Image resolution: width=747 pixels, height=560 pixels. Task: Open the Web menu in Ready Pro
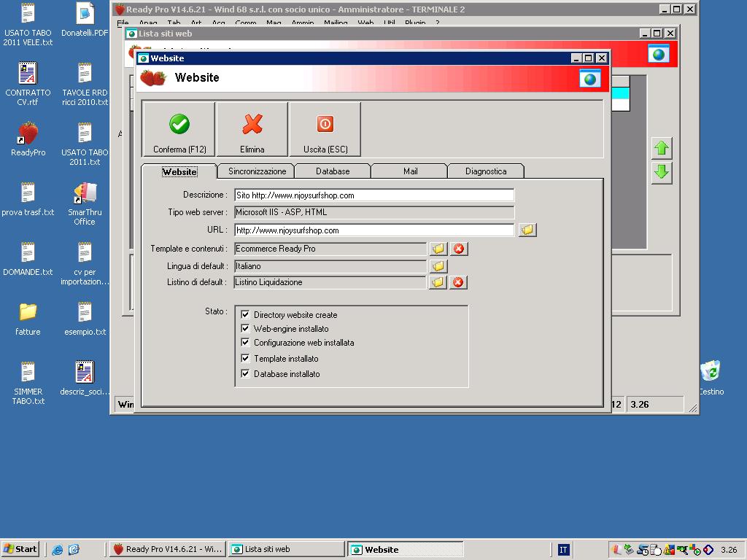pos(365,23)
